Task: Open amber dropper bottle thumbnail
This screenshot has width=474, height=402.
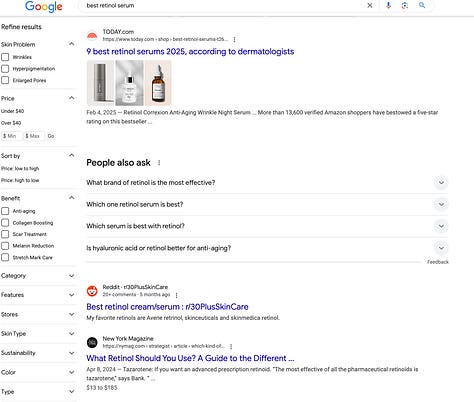Action: [x=158, y=83]
